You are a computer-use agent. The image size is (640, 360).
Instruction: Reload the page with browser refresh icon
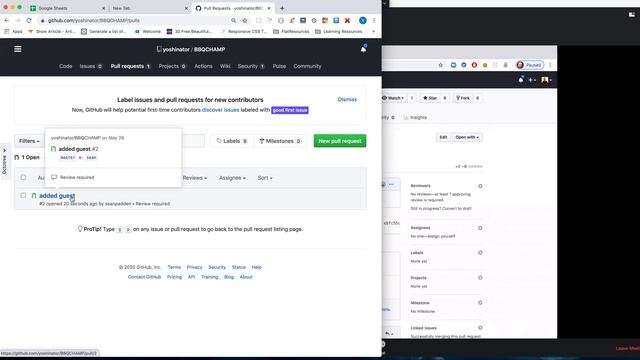(x=29, y=20)
